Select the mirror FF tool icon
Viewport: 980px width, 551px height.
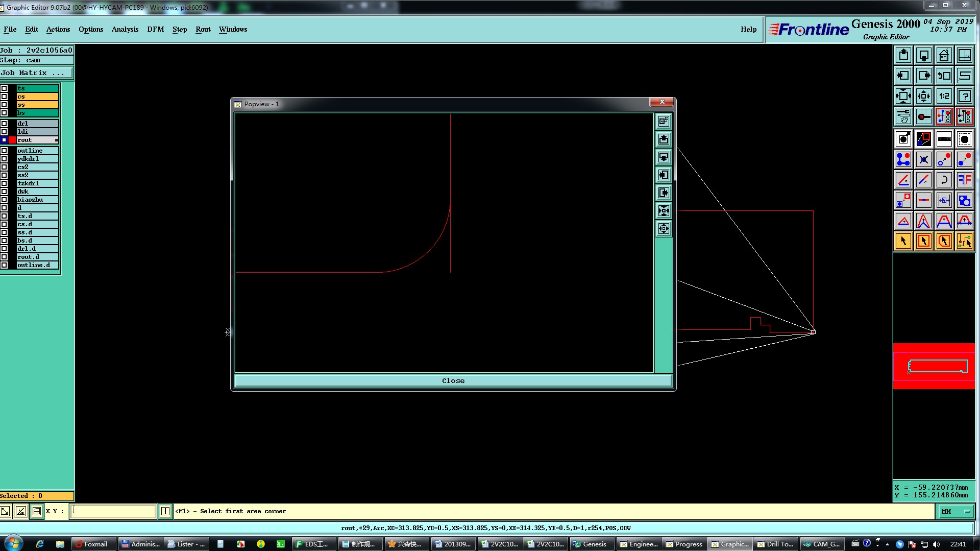click(965, 180)
